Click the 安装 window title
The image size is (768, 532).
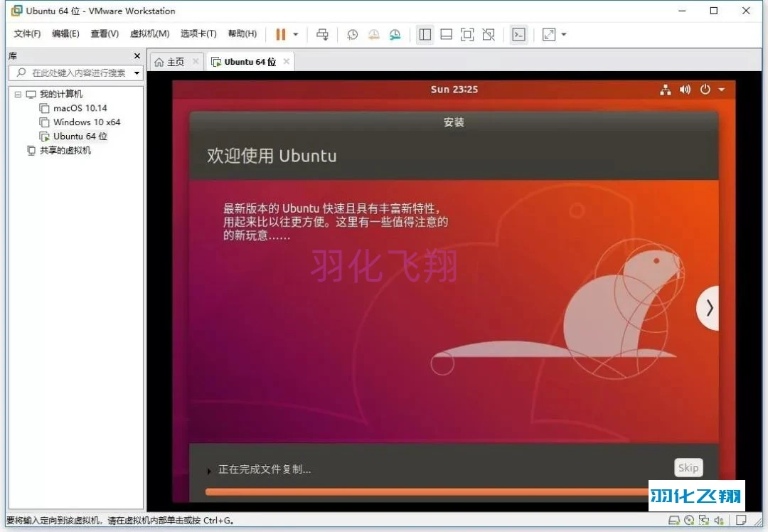tap(454, 122)
